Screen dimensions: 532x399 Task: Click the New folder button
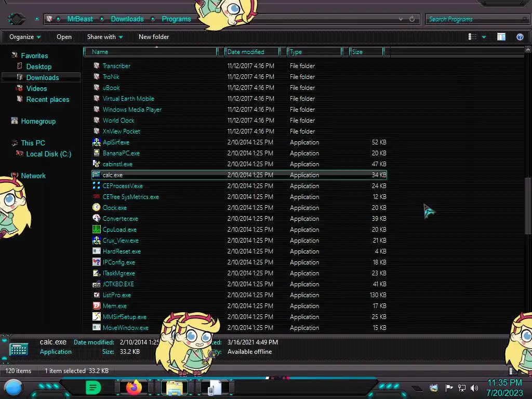click(154, 37)
